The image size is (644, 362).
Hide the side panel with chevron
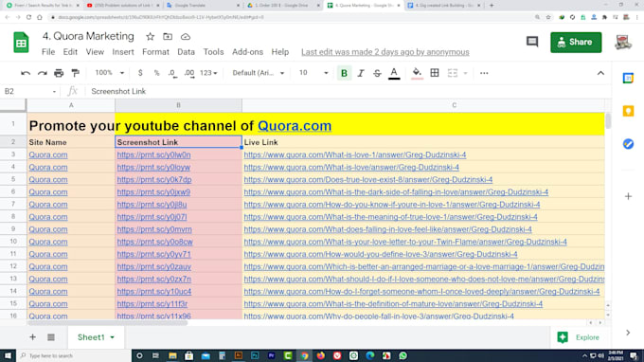pos(628,333)
